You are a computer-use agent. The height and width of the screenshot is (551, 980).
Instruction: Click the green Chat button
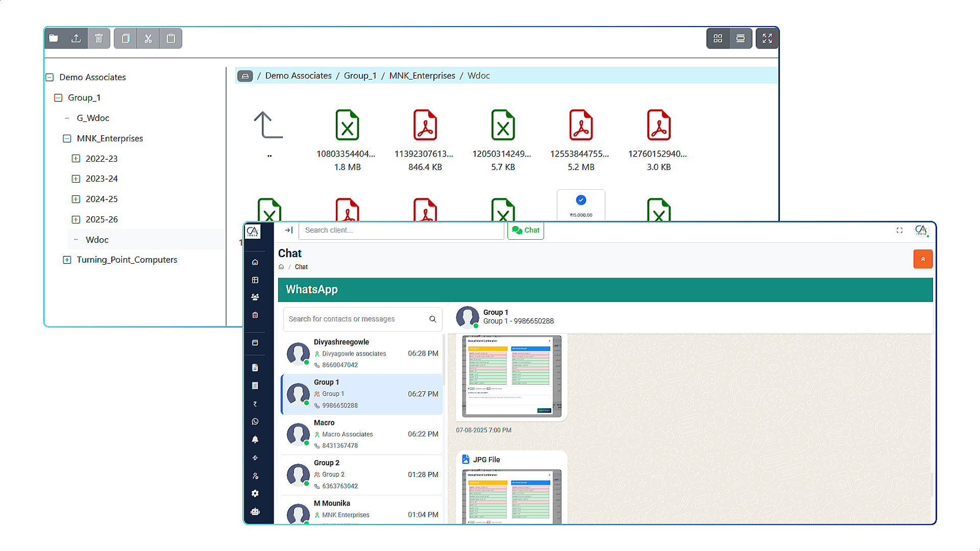[x=526, y=230]
